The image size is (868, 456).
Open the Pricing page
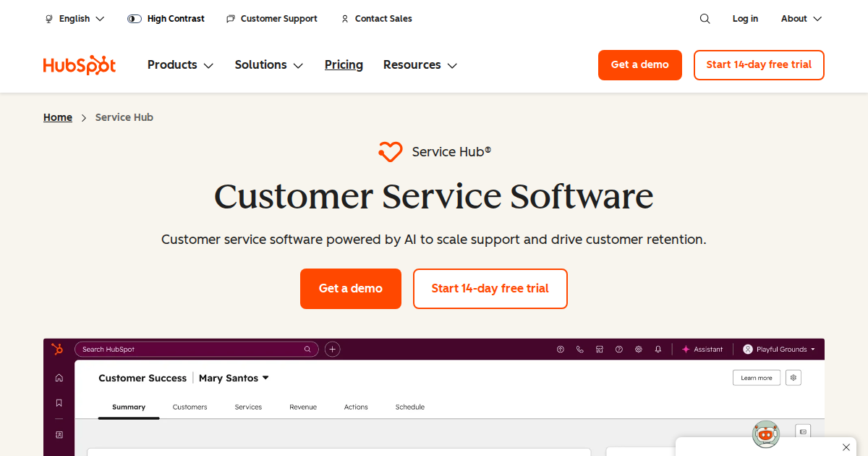pyautogui.click(x=344, y=65)
